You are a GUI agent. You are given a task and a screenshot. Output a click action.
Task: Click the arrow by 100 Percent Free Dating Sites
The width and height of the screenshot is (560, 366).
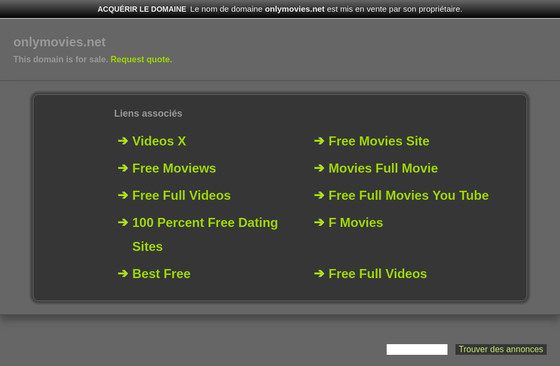pyautogui.click(x=123, y=223)
